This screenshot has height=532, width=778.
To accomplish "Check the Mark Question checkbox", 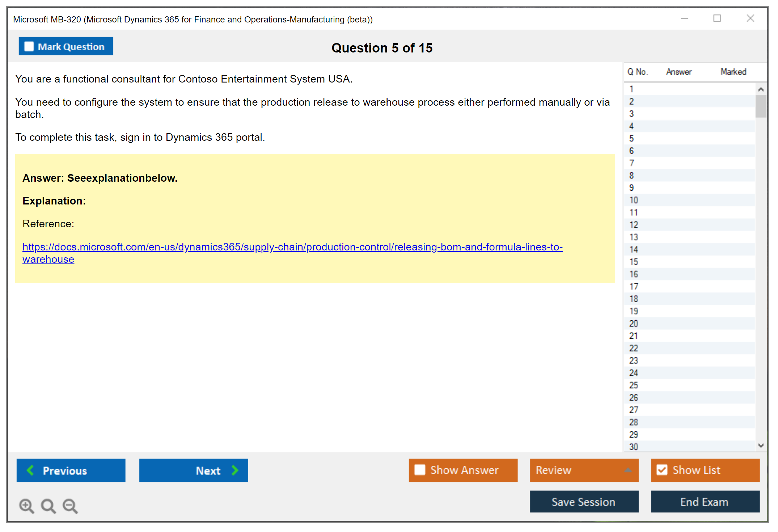I will [29, 46].
